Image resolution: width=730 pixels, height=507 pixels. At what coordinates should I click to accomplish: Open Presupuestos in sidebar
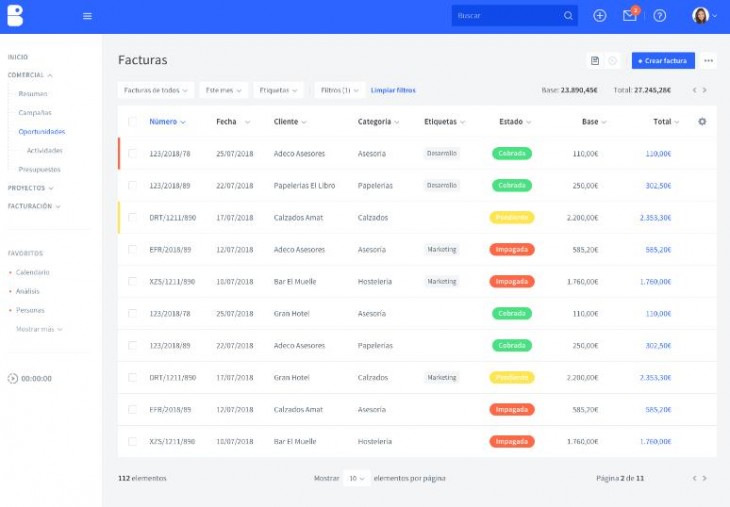[x=40, y=169]
